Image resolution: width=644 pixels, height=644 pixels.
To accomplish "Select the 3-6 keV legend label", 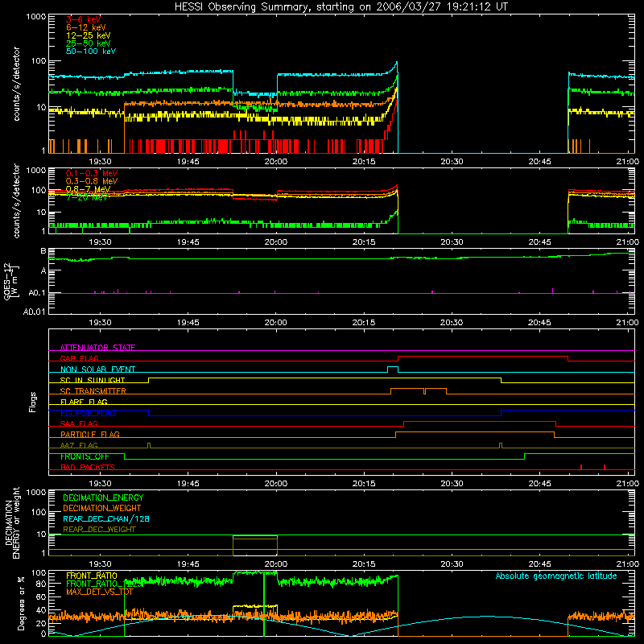I will 83,19.
